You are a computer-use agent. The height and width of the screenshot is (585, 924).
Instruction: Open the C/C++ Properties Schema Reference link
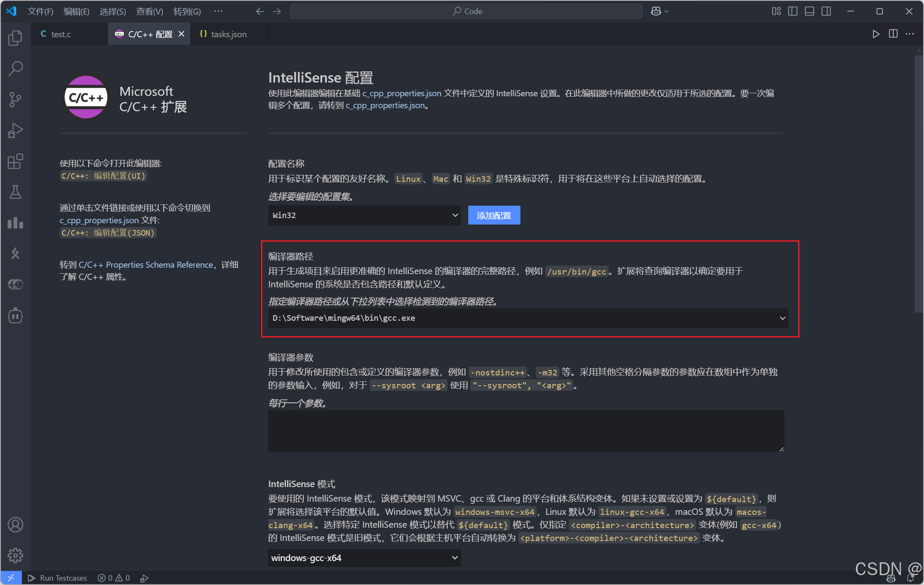(146, 265)
